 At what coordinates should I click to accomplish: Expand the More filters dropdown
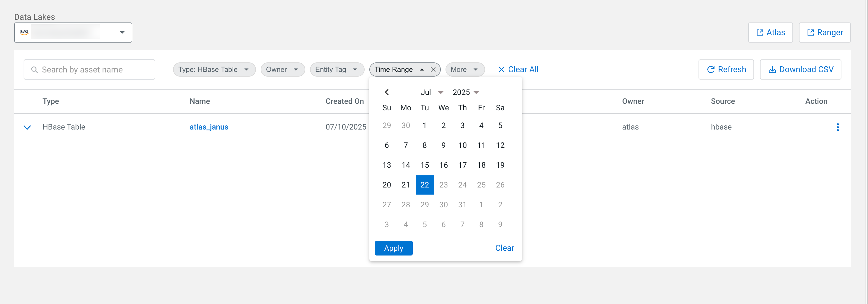coord(465,69)
